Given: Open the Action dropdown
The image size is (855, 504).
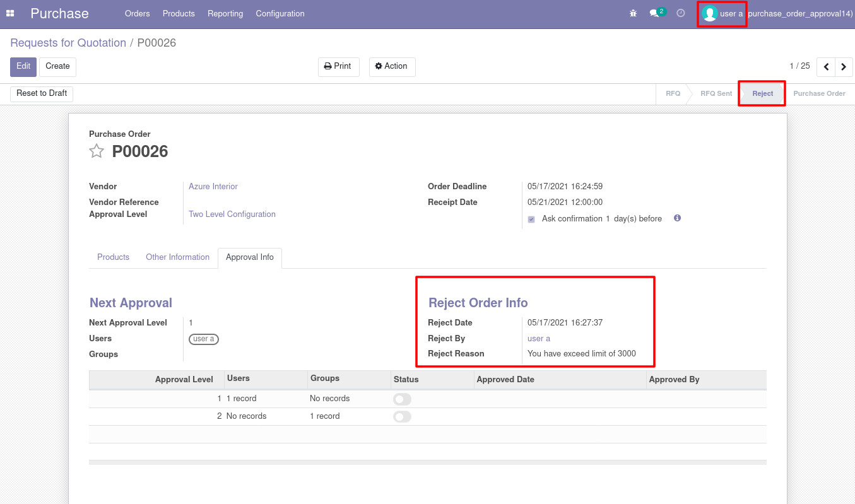Looking at the screenshot, I should [x=392, y=67].
